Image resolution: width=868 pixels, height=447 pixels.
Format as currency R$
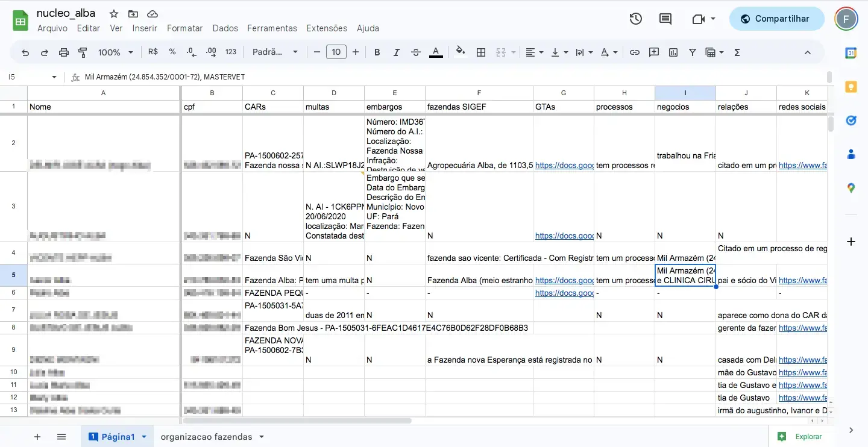coord(153,52)
